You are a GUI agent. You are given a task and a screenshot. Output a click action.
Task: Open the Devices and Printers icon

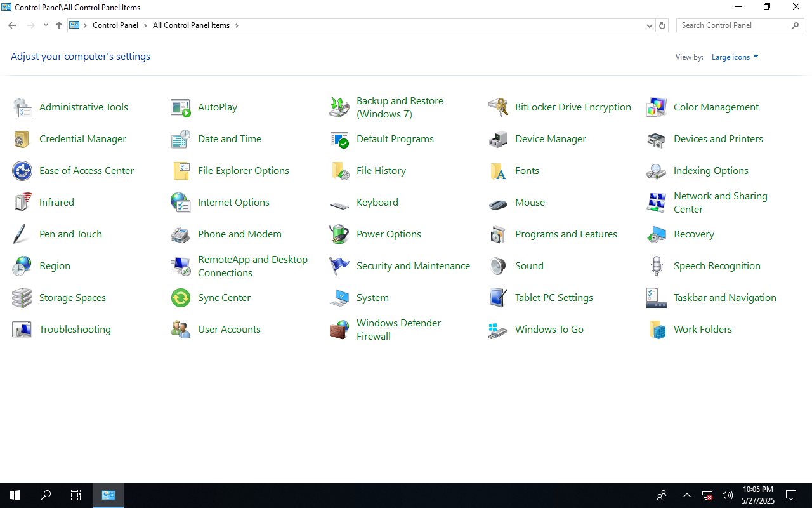coord(657,139)
